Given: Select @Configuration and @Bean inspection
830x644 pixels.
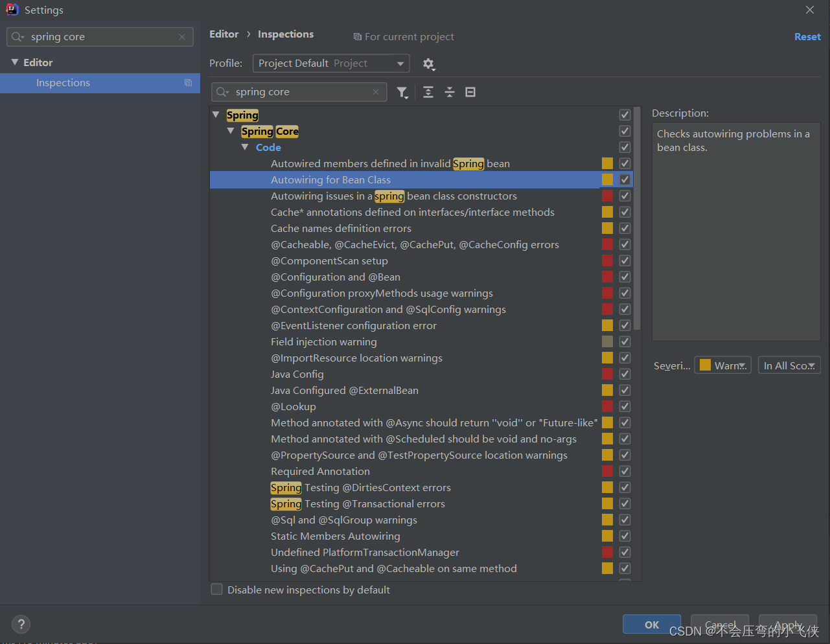Looking at the screenshot, I should click(336, 277).
